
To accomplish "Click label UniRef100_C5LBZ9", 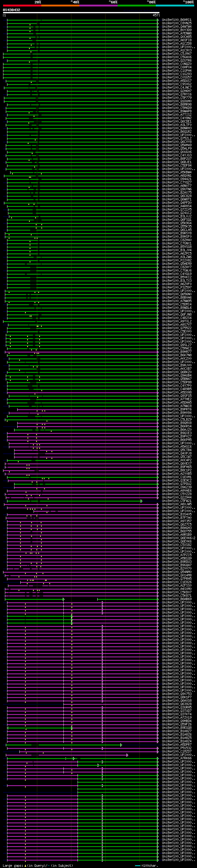I will coord(177,419).
